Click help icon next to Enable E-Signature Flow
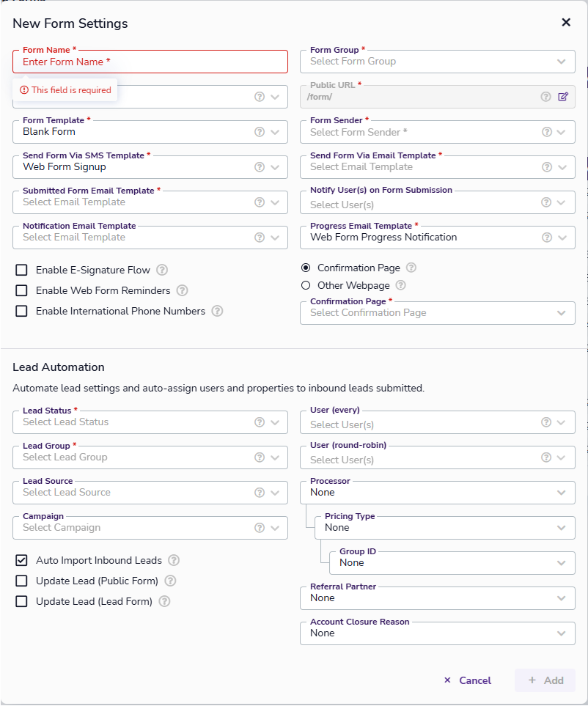Image resolution: width=588 pixels, height=706 pixels. pos(163,270)
